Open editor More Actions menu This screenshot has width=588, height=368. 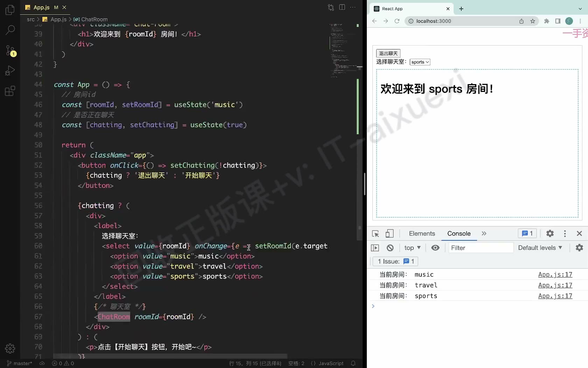click(353, 7)
